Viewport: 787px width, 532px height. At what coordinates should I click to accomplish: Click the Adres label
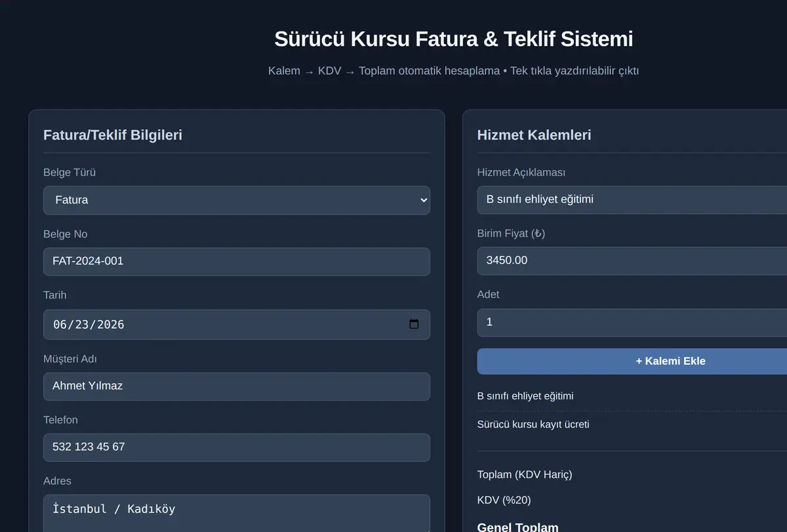57,481
